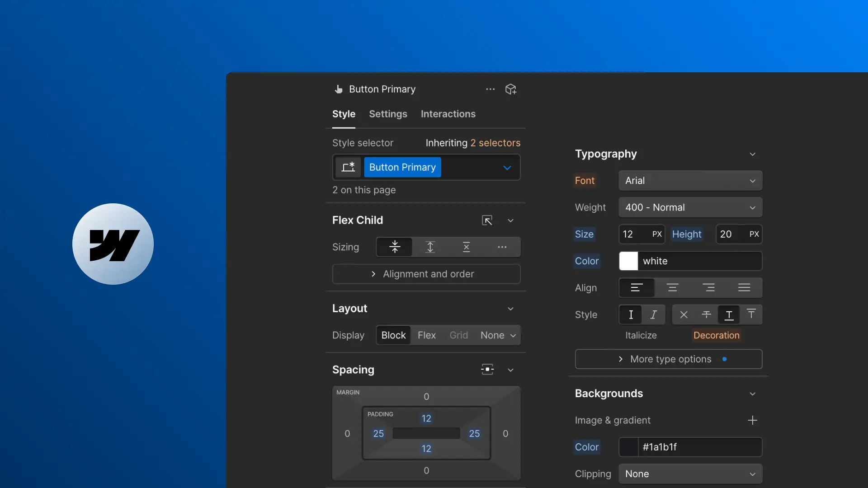This screenshot has height=488, width=868.
Task: Set display to Grid
Action: pyautogui.click(x=458, y=335)
